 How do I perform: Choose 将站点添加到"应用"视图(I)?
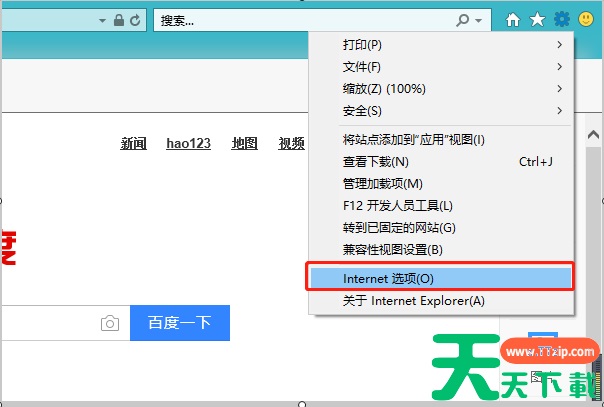(441, 139)
